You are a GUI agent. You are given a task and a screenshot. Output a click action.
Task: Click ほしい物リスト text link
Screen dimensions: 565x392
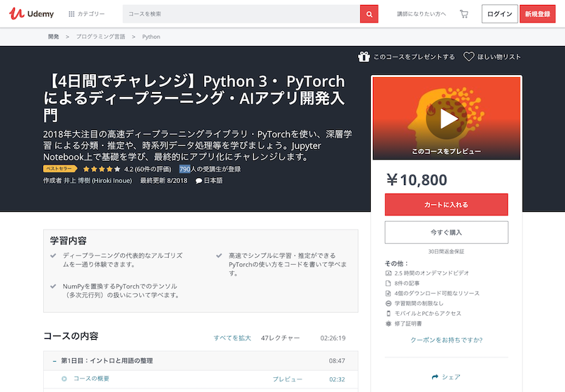pyautogui.click(x=499, y=57)
